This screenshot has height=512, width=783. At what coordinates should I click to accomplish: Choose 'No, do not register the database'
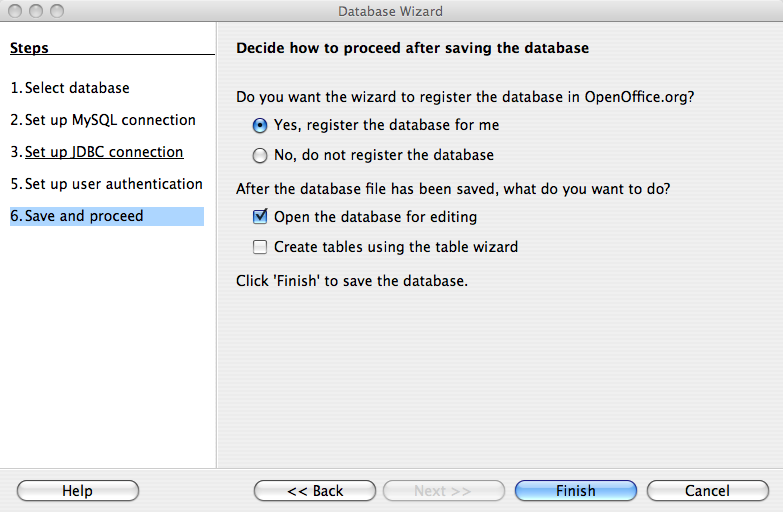tap(260, 156)
